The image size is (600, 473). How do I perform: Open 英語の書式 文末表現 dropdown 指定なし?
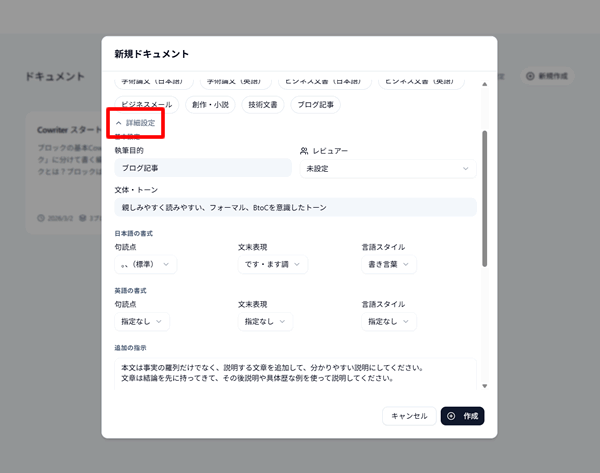click(x=265, y=321)
